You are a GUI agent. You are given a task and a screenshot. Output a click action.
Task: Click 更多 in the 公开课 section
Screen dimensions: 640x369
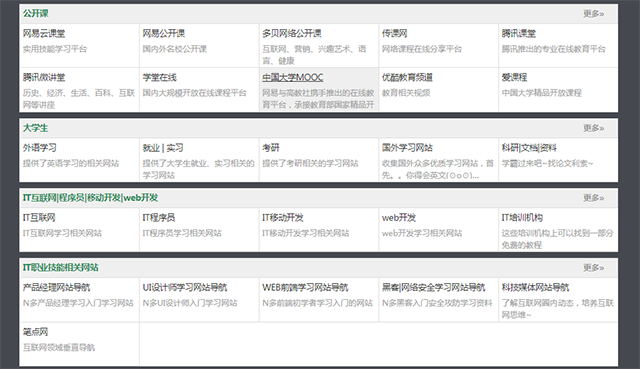[593, 14]
